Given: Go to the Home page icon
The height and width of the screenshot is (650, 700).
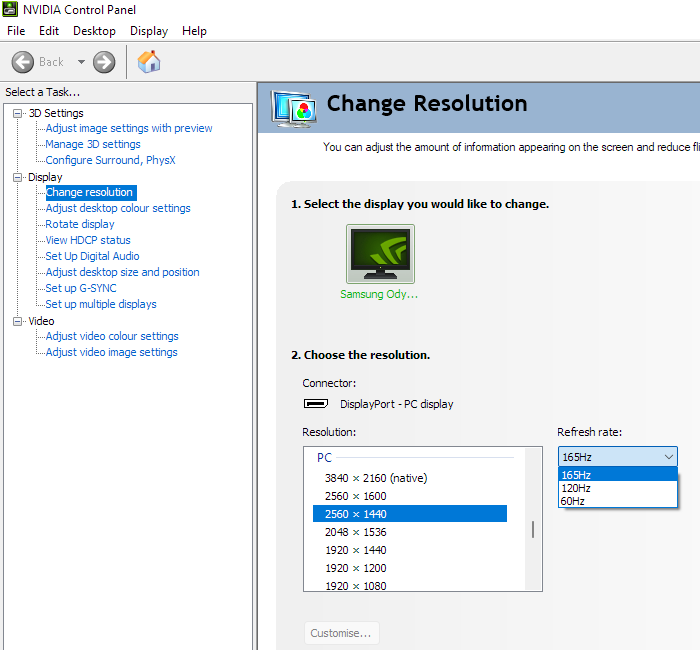Looking at the screenshot, I should pos(149,62).
